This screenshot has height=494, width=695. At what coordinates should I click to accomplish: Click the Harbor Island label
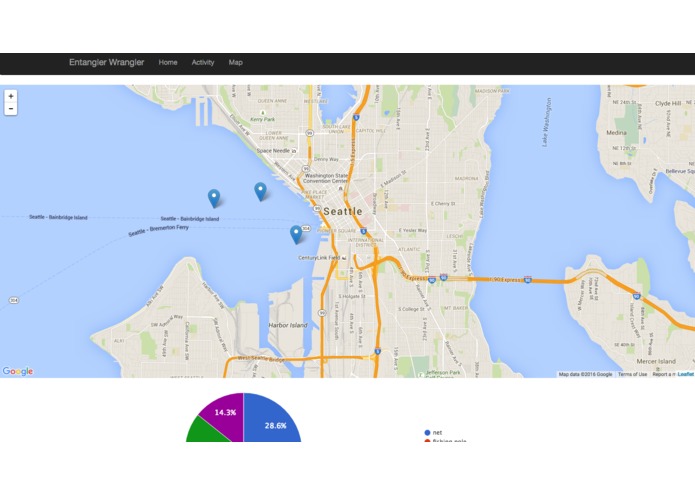[288, 325]
